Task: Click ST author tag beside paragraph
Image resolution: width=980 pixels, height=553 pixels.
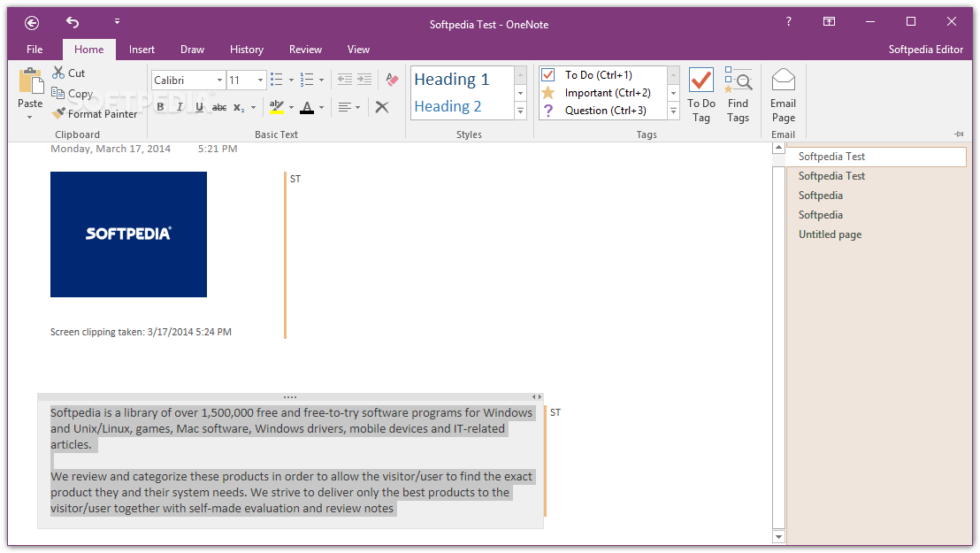Action: 555,412
